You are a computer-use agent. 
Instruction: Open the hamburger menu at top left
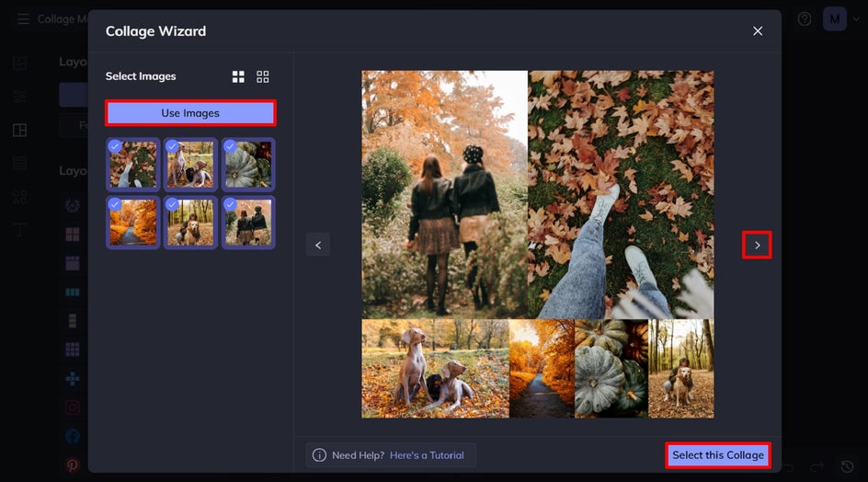coord(23,18)
